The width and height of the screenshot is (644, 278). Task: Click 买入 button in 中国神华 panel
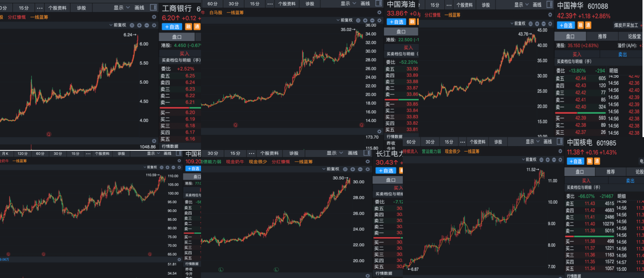(x=577, y=54)
